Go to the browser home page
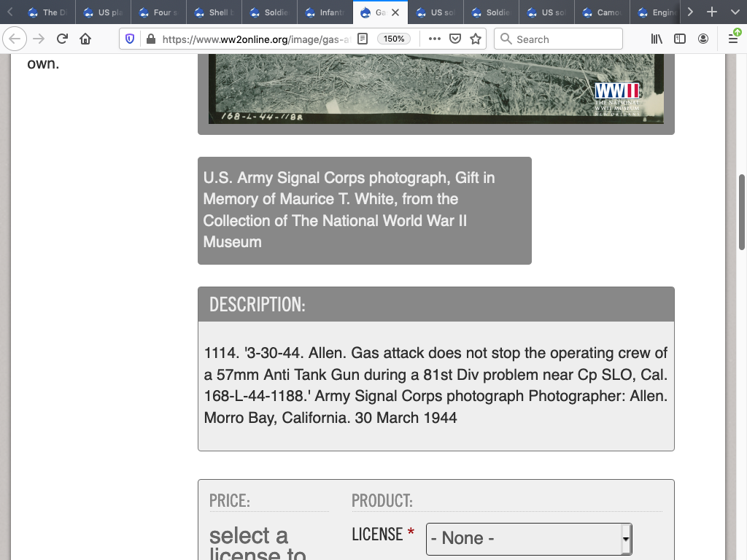Screen dimensions: 747x560 coord(85,39)
